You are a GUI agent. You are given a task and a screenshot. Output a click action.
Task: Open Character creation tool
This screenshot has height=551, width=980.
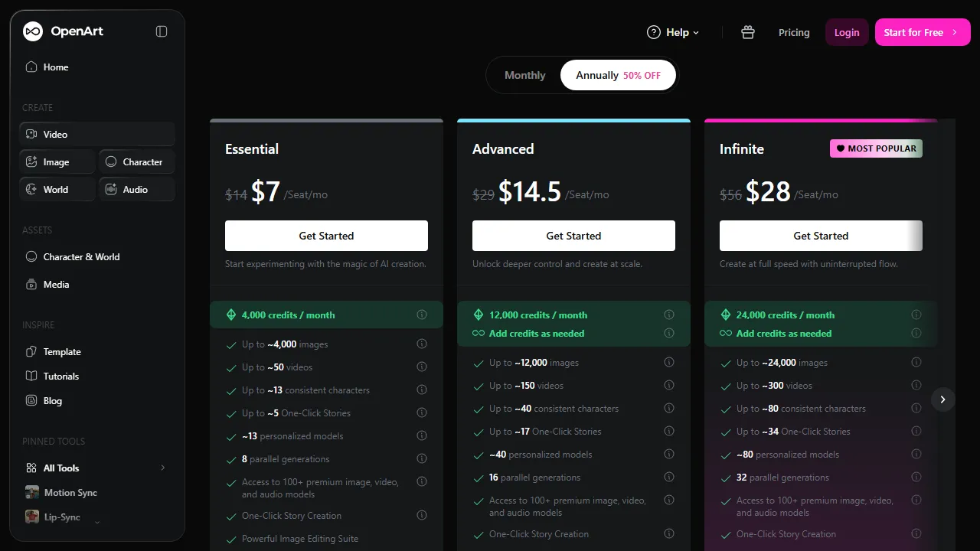point(137,162)
